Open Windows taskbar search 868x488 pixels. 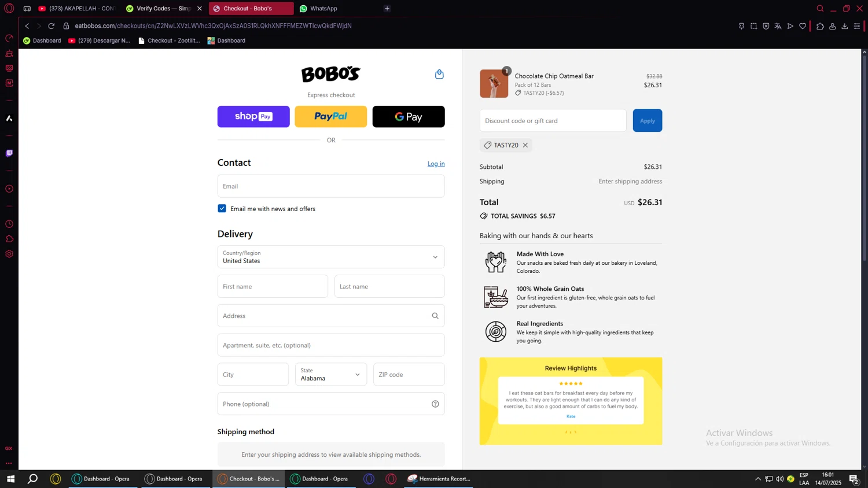tap(33, 479)
